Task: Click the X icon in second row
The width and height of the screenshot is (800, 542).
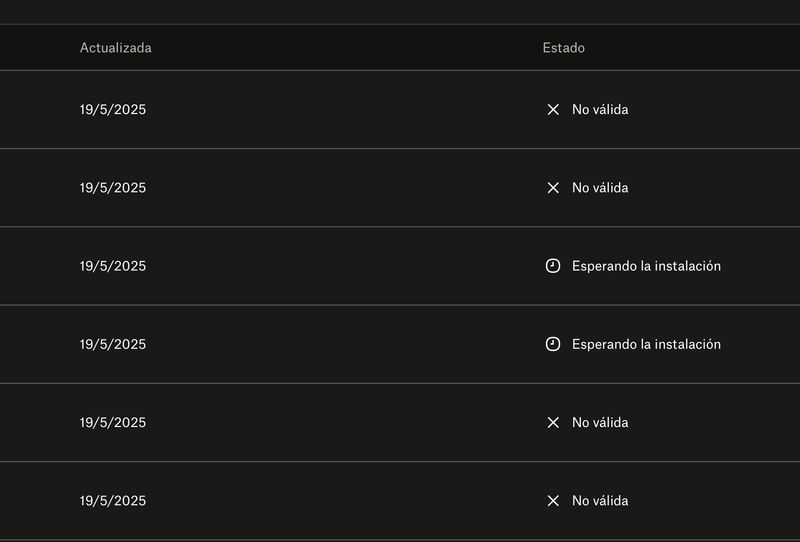Action: click(x=553, y=188)
